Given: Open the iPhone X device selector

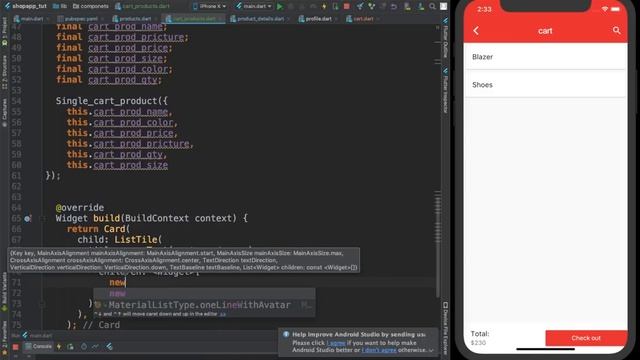Looking at the screenshot, I should click(209, 6).
